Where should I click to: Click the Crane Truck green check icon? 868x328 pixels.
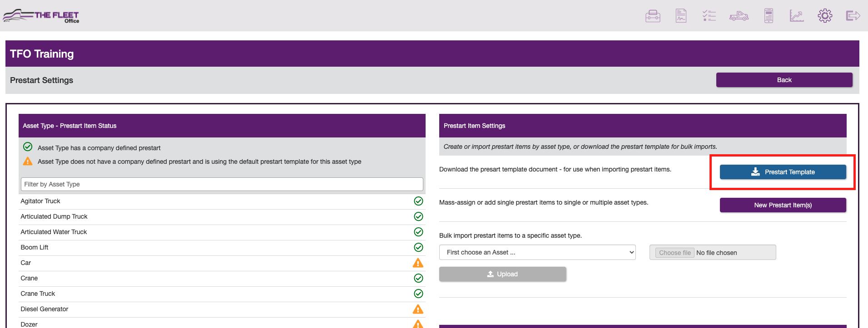pos(419,294)
